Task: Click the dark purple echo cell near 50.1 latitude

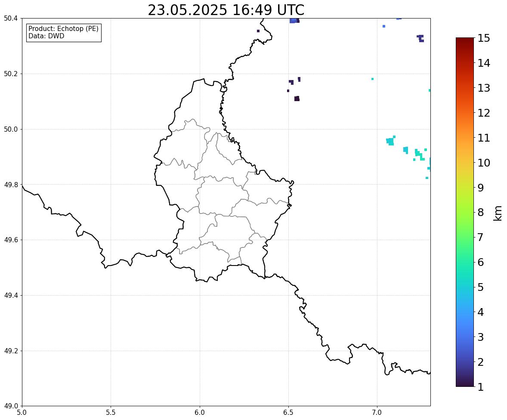Action: pyautogui.click(x=297, y=99)
